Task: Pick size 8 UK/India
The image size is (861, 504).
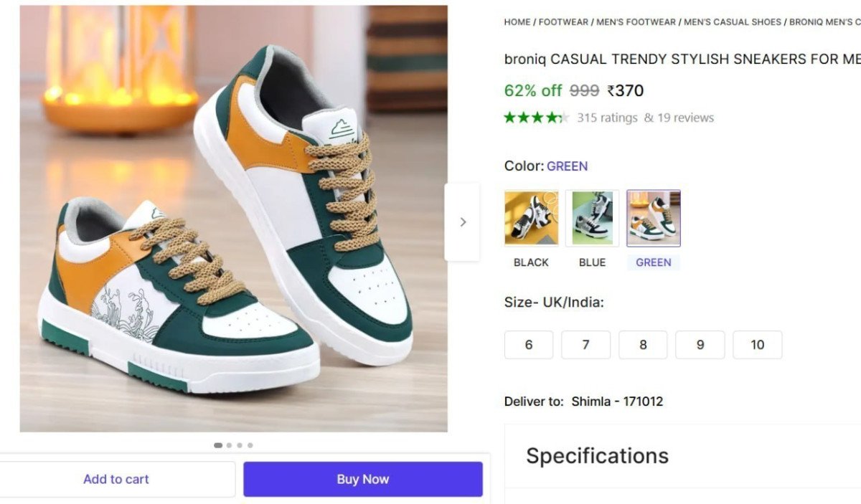Action: tap(643, 345)
